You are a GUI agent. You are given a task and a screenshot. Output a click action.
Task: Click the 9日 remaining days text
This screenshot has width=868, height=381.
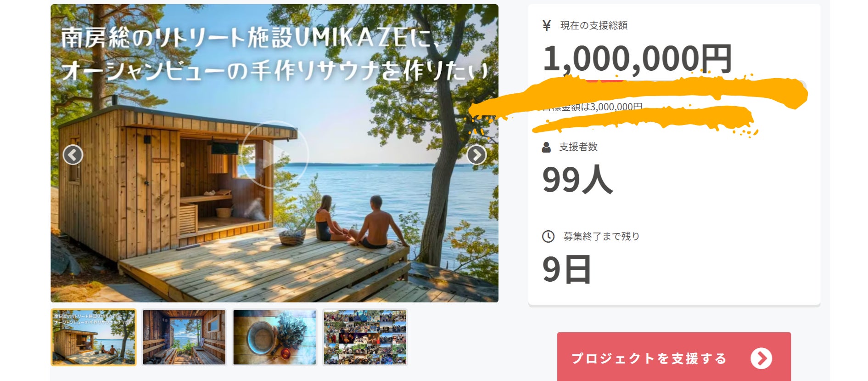pyautogui.click(x=567, y=269)
